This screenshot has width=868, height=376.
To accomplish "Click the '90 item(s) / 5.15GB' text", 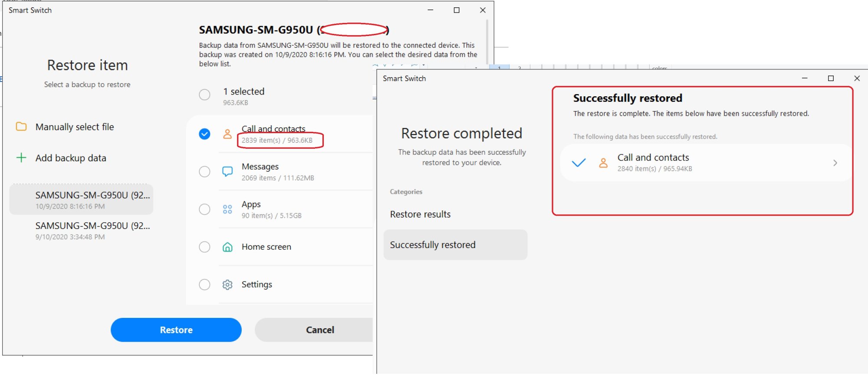I will click(272, 216).
